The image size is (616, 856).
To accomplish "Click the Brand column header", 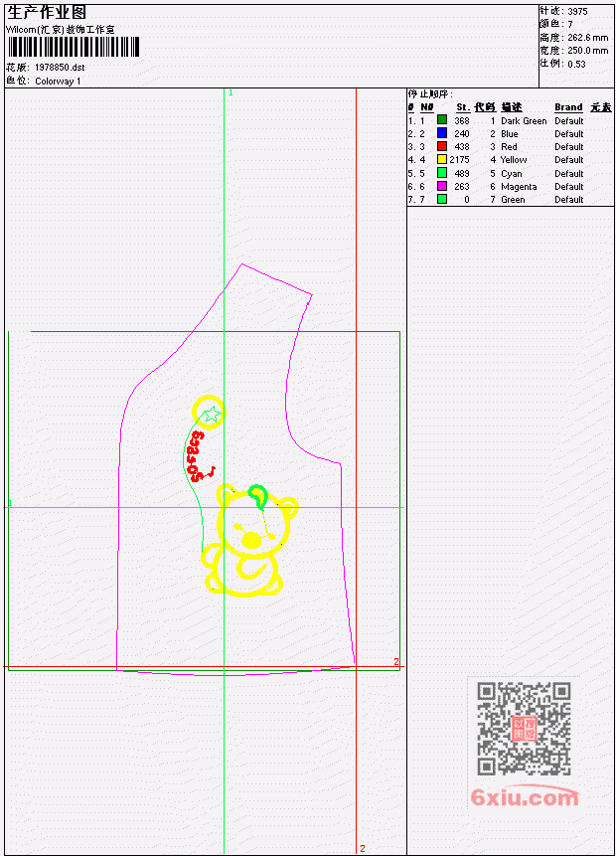I will tap(568, 107).
